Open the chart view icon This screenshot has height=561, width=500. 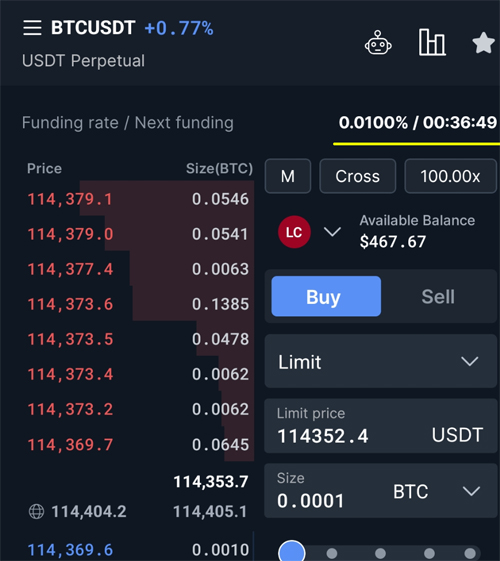(x=432, y=42)
